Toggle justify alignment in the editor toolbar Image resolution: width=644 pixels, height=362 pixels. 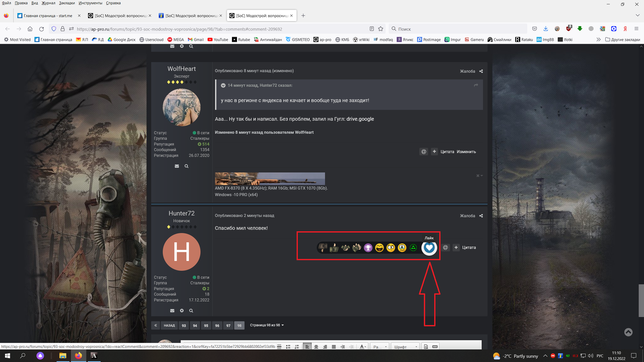[x=334, y=346]
